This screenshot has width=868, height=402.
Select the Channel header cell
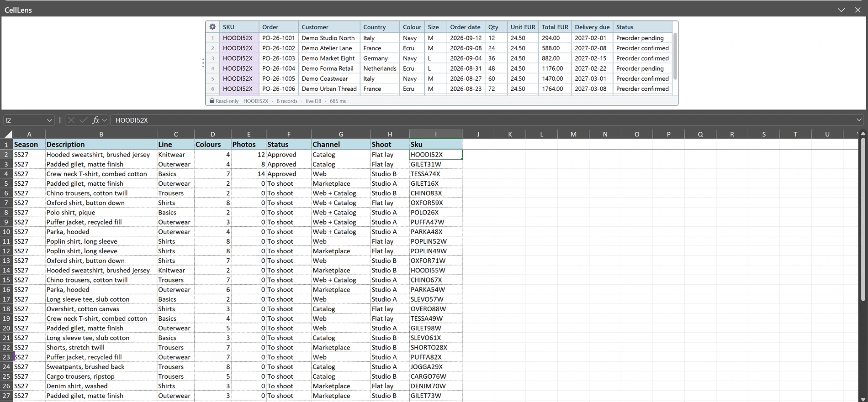pos(341,144)
